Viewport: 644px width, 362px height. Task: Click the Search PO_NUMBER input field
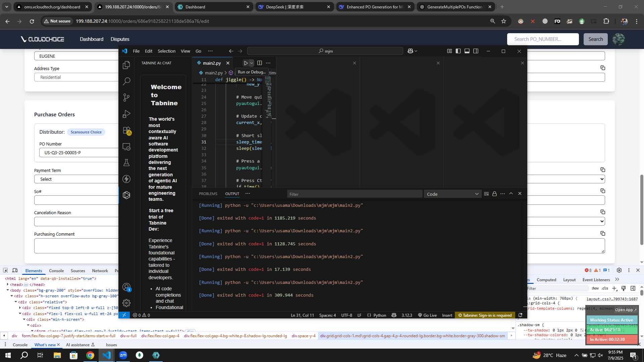(543, 39)
